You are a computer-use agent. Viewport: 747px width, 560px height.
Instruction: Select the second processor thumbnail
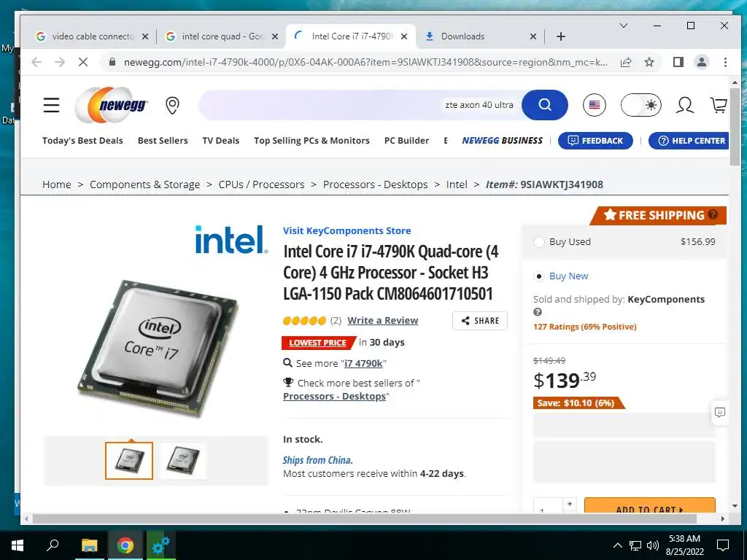pos(183,461)
